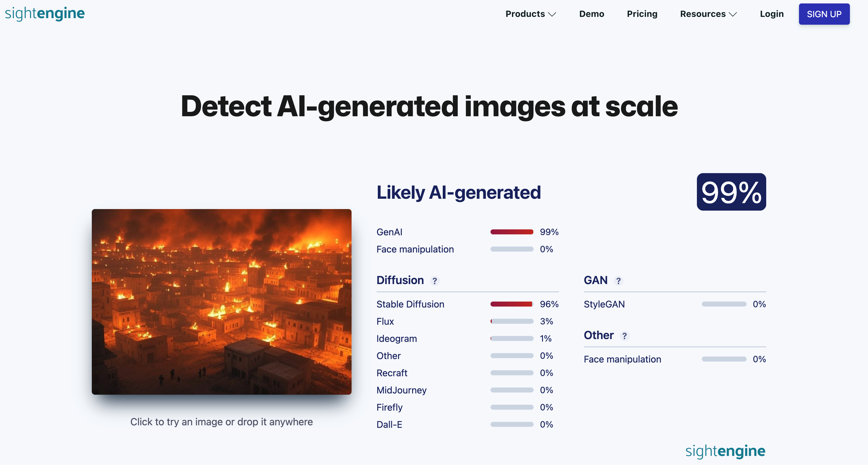Click the Stable Diffusion 96% bar
Viewport: 868px width, 465px height.
point(511,304)
